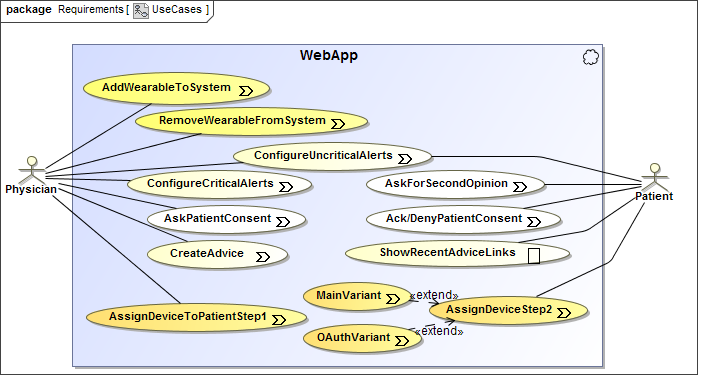Screen dimensions: 701x376
Task: Select the RemoveWearableFromSystem use case label
Action: tap(242, 120)
